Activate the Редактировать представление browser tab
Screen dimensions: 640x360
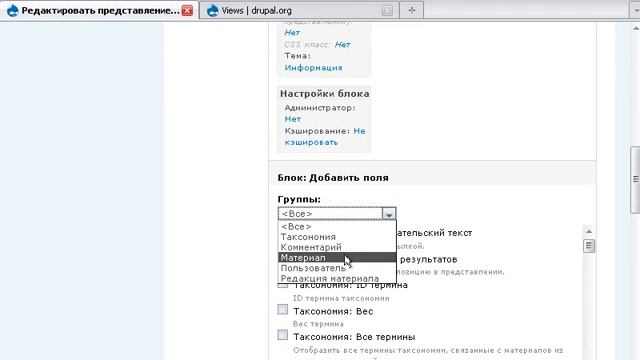(100, 11)
